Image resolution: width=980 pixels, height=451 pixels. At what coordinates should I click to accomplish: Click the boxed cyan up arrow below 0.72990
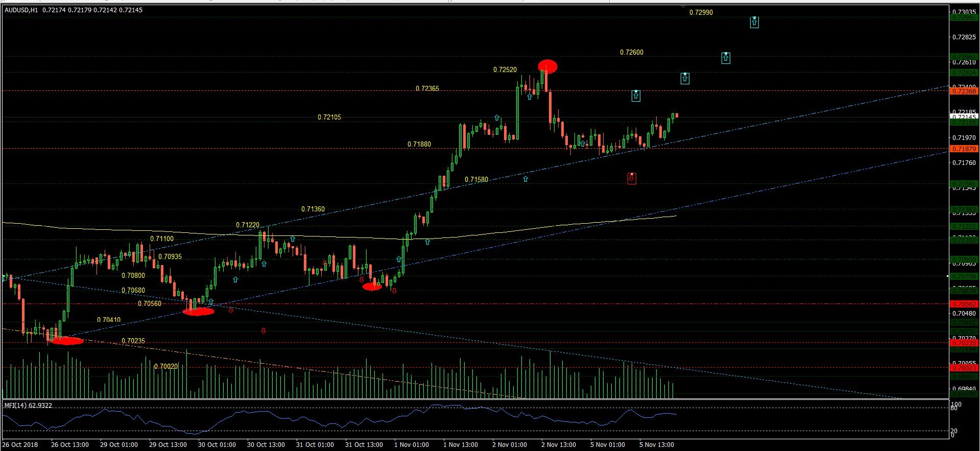coord(754,22)
